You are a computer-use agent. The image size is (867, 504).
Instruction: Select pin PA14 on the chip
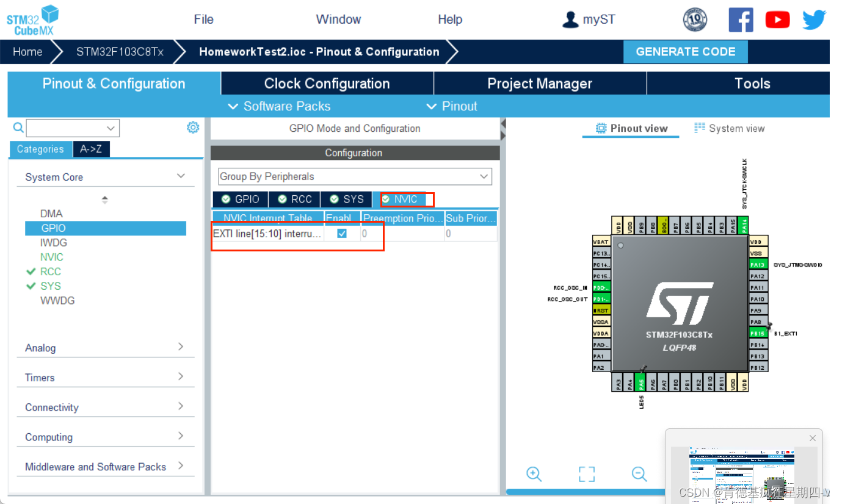click(744, 225)
